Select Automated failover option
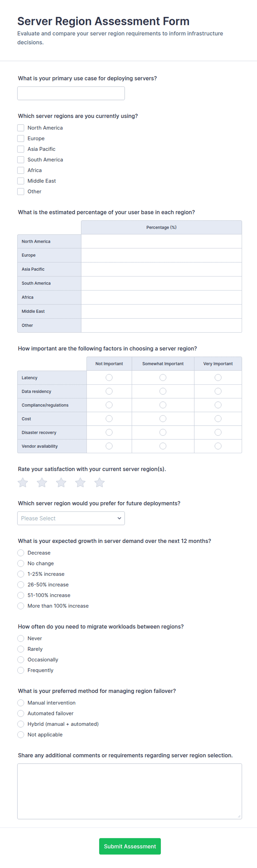This screenshot has width=257, height=868. tap(20, 713)
